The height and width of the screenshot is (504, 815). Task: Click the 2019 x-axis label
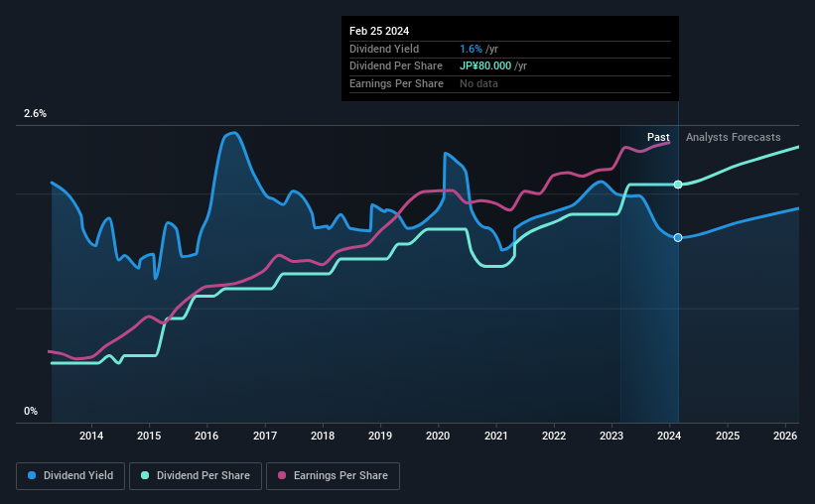[x=380, y=436]
